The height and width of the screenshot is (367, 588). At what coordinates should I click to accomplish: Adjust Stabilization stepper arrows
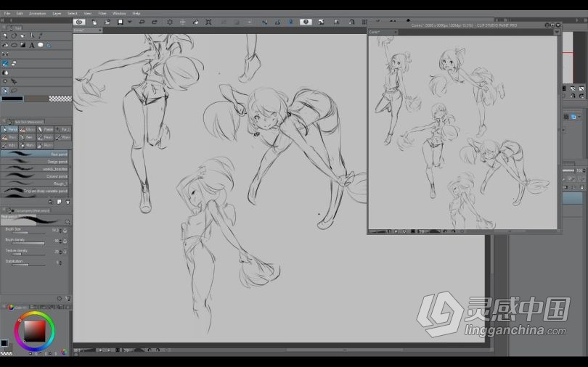click(60, 263)
